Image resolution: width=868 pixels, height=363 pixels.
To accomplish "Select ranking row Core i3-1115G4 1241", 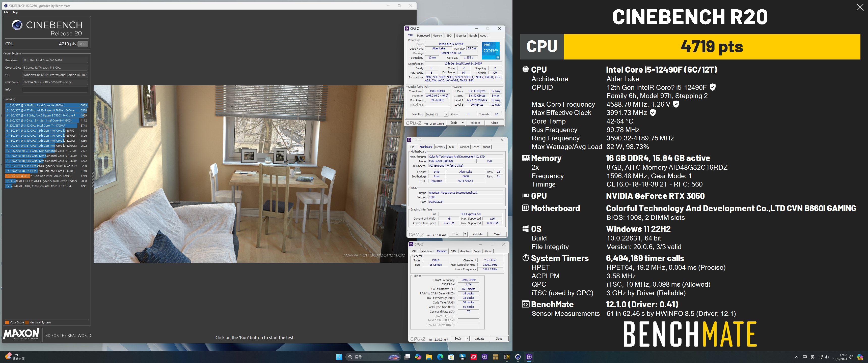I will 46,186.
